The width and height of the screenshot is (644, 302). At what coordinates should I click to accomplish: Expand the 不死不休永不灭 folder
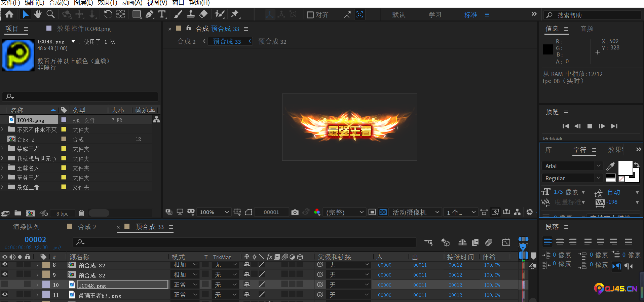point(2,129)
